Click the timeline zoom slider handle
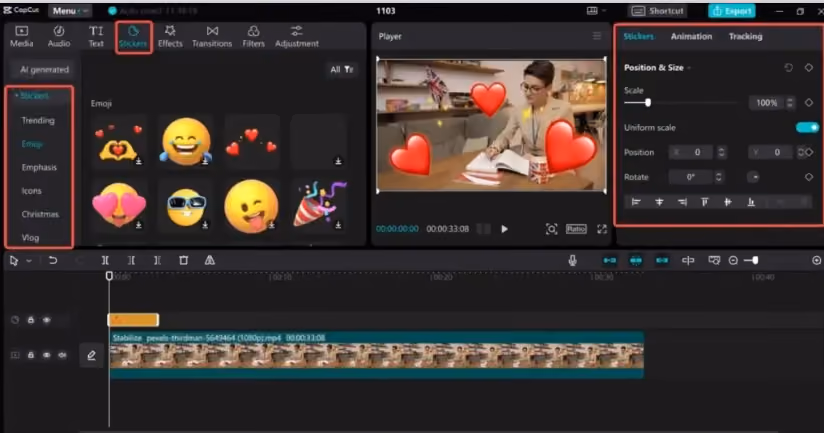824x433 pixels. click(x=755, y=260)
